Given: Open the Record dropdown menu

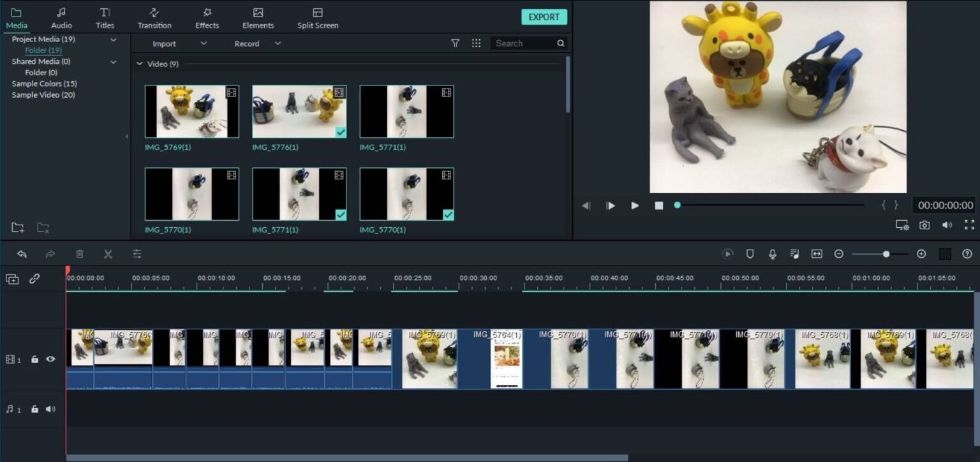Looking at the screenshot, I should coord(278,43).
